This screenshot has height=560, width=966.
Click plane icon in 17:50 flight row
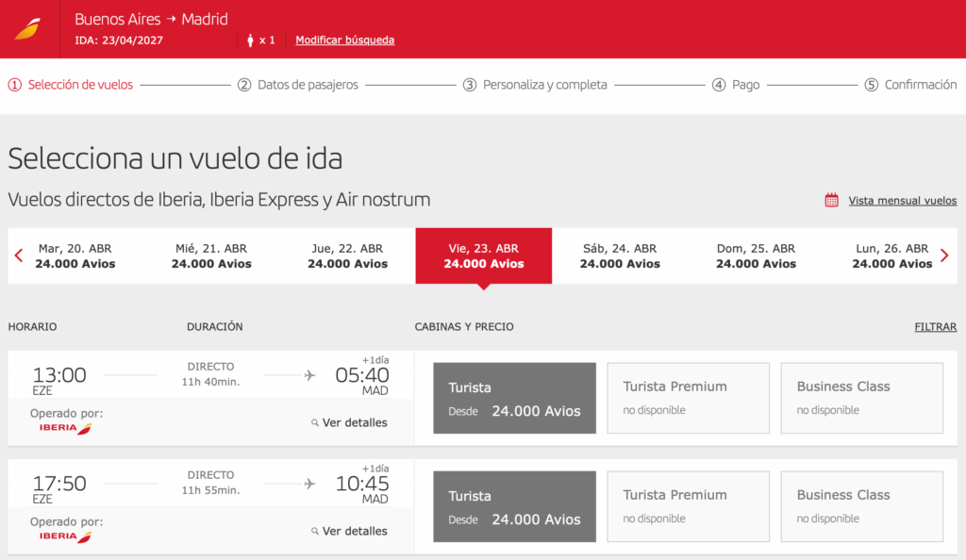tap(309, 484)
